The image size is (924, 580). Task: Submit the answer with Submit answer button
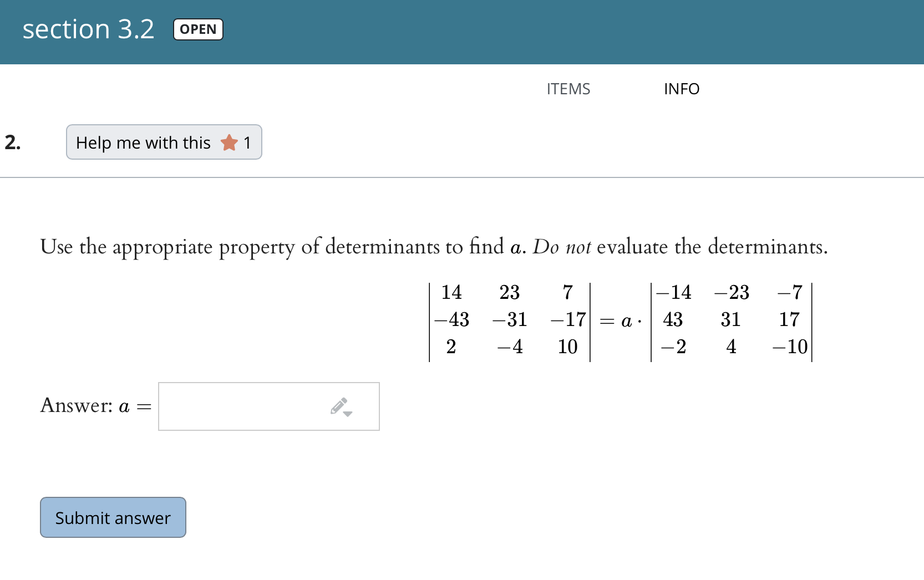tap(113, 517)
